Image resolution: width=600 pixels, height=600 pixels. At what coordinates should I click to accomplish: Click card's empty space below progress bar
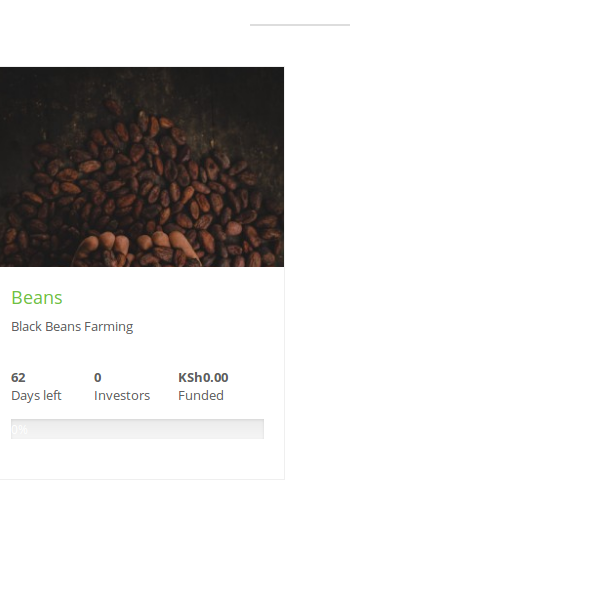(142, 459)
